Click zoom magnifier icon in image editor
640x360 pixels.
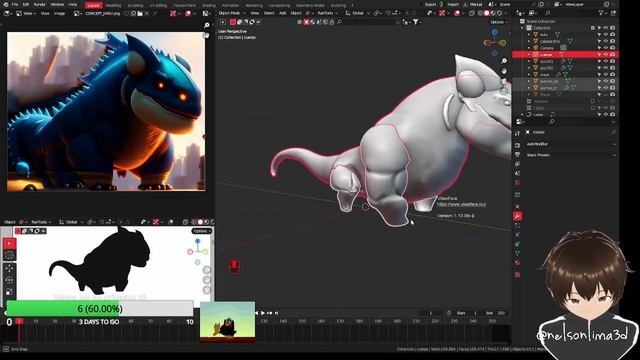click(x=207, y=25)
